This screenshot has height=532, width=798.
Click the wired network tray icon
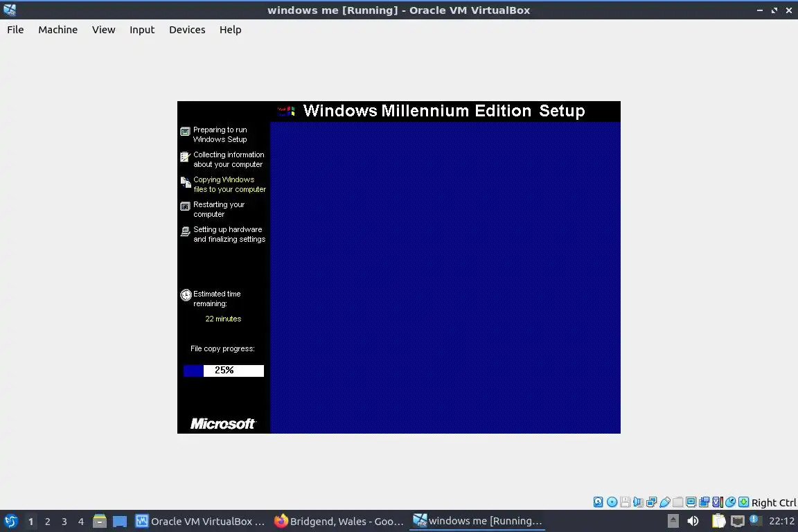738,521
